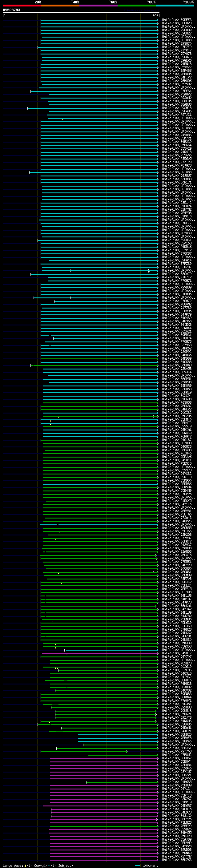Image resolution: width=197 pixels, height=868 pixels.
Task: Select hit UniRef100_O42937
Action: (176, 545)
